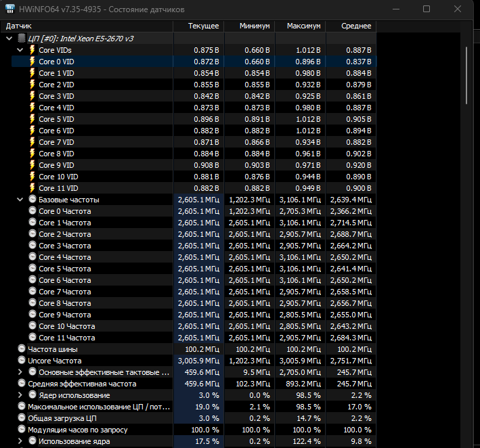The image size is (480, 448).
Task: Click Общая загрузка ЦП maximum 14.7 %
Action: [x=308, y=418]
